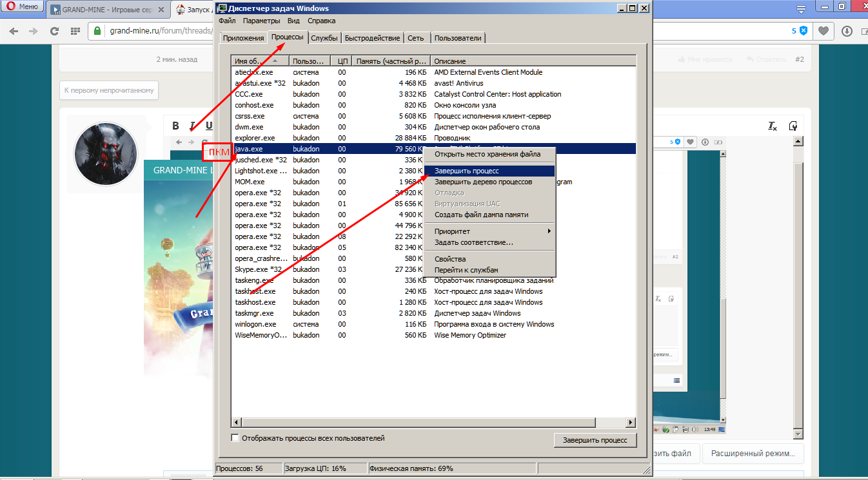Select the CCC.exe process row
Viewport: 868px width, 480px height.
pos(433,94)
